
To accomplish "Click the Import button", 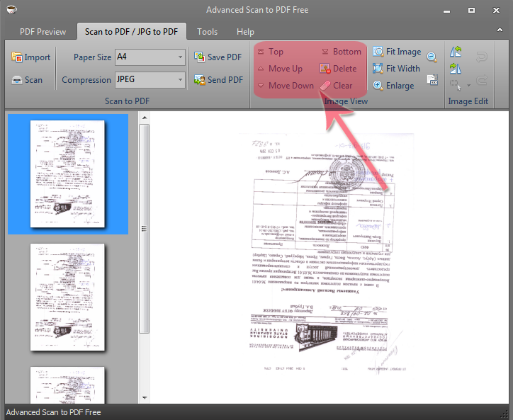I will point(31,57).
